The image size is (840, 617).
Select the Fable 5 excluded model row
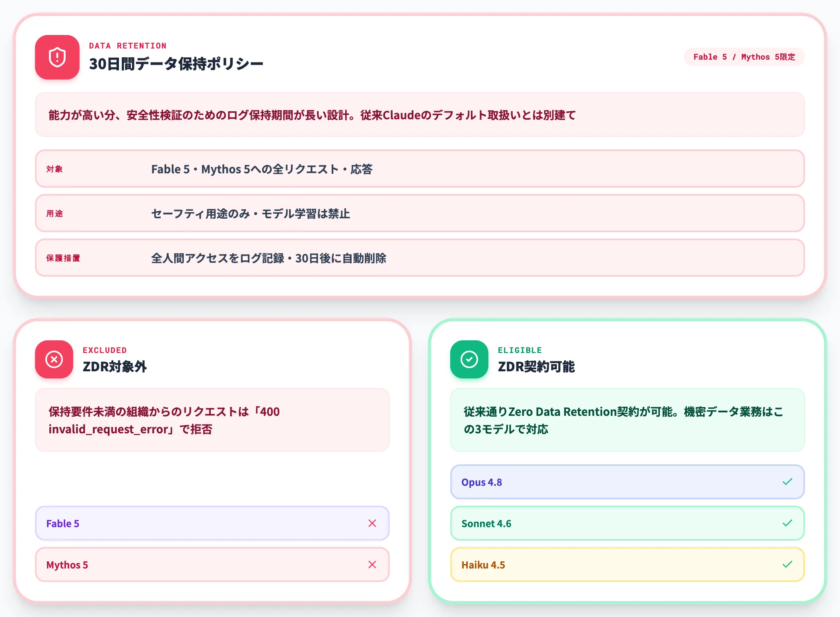[x=212, y=523]
